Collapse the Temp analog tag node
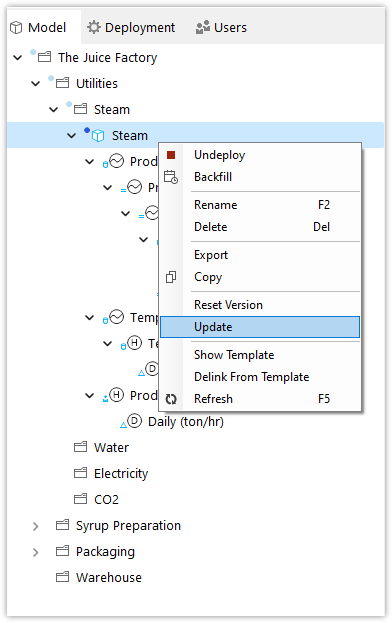The width and height of the screenshot is (392, 623). [x=90, y=317]
